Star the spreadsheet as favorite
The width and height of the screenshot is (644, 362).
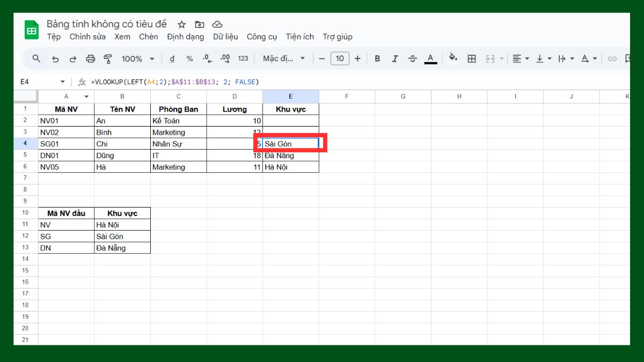(181, 24)
